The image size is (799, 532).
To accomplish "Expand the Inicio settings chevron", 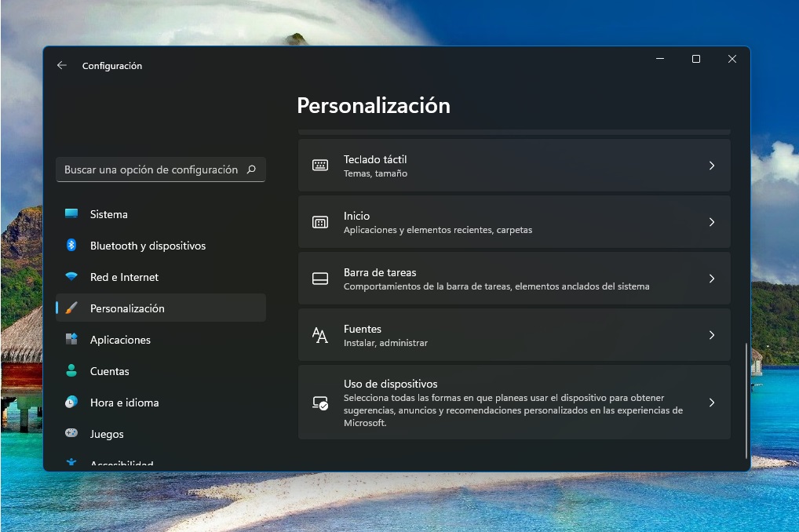I will pyautogui.click(x=712, y=221).
